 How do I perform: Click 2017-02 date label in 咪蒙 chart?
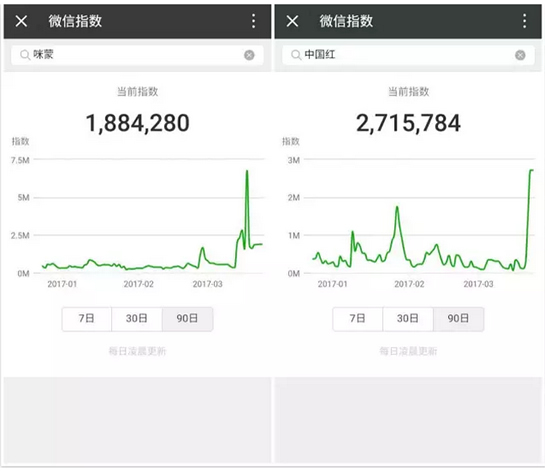(x=139, y=284)
